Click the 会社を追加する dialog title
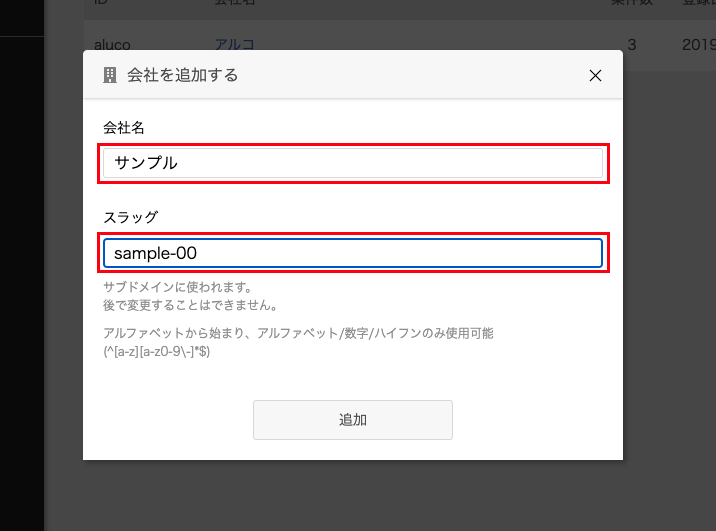Viewport: 716px width, 531px height. tap(183, 75)
